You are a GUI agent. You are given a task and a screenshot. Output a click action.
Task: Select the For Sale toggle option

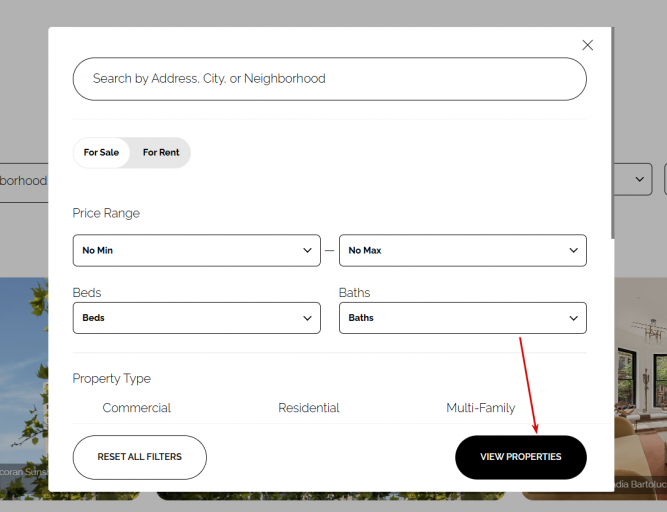[101, 153]
